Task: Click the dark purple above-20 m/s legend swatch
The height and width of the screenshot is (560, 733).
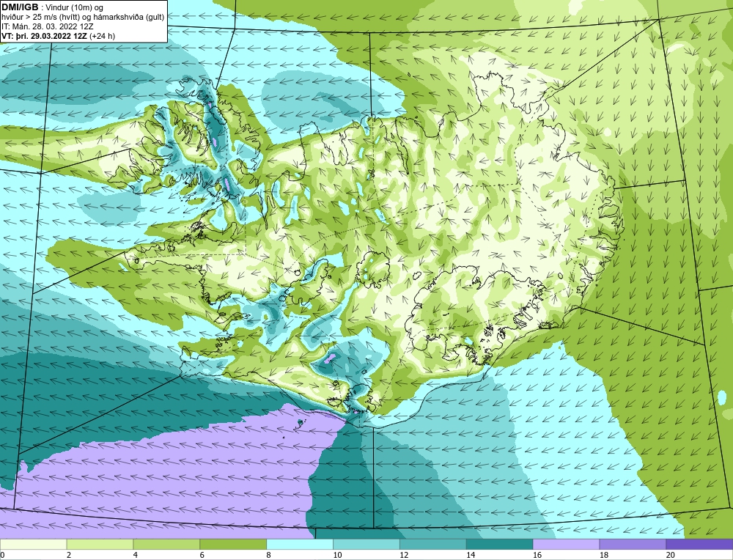Action: (699, 544)
